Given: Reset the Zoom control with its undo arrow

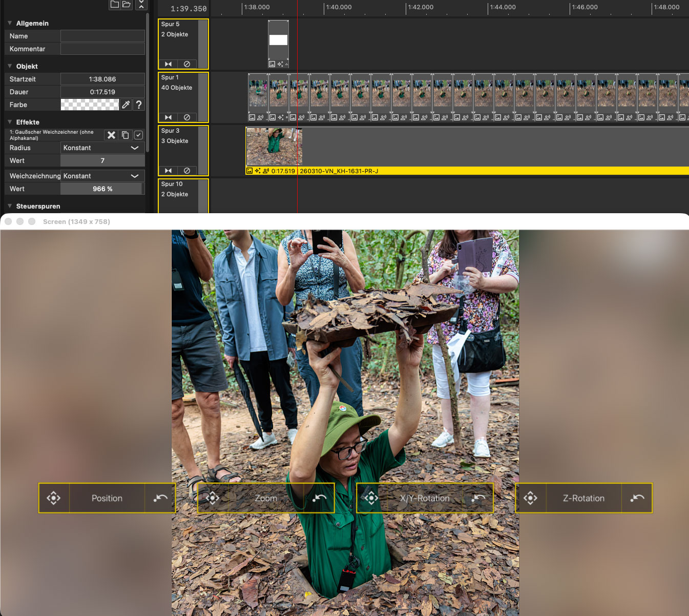Looking at the screenshot, I should pyautogui.click(x=319, y=498).
